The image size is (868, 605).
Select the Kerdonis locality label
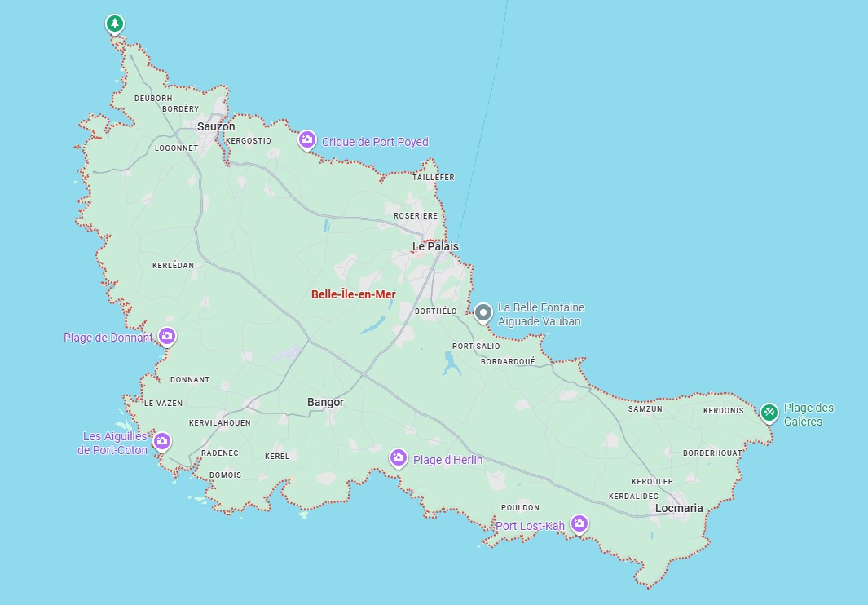tap(724, 410)
